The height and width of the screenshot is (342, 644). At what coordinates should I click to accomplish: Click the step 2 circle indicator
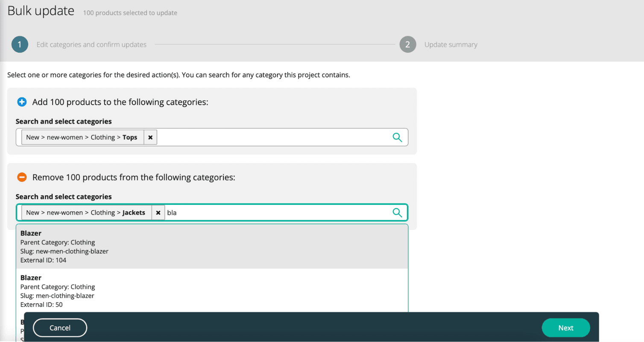click(x=408, y=44)
